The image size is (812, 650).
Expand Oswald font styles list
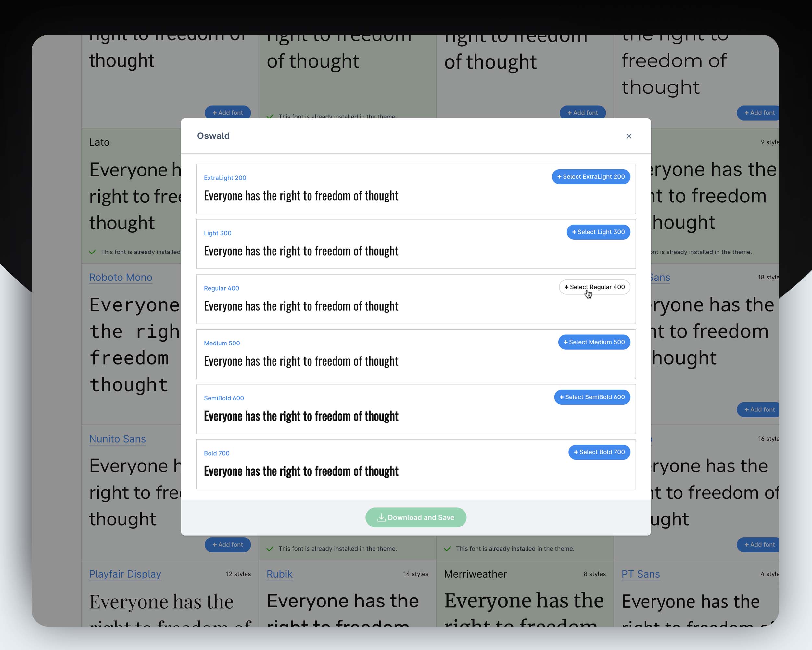pyautogui.click(x=212, y=136)
